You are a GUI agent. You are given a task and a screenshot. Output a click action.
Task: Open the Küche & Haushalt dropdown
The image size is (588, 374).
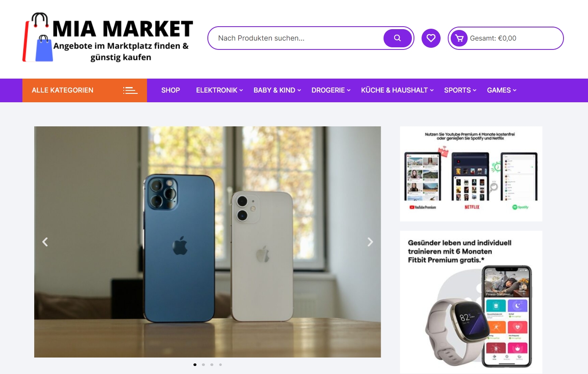(397, 90)
